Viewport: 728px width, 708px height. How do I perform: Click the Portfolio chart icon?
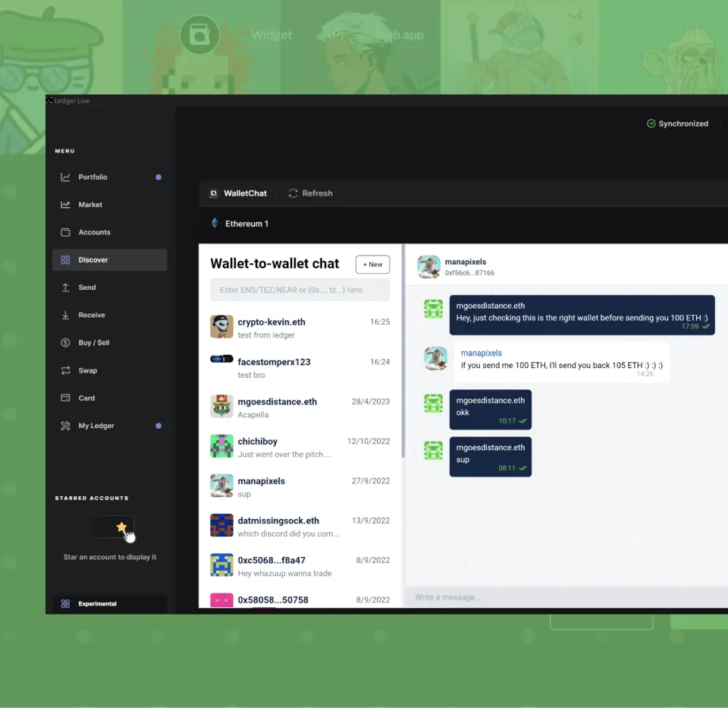click(65, 177)
